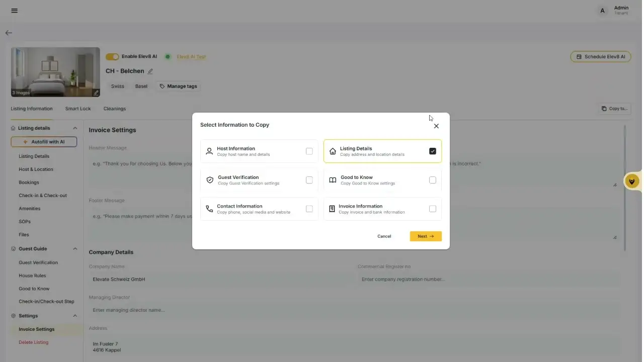The height and width of the screenshot is (362, 644).
Task: Edit listing name pencil icon
Action: point(150,71)
